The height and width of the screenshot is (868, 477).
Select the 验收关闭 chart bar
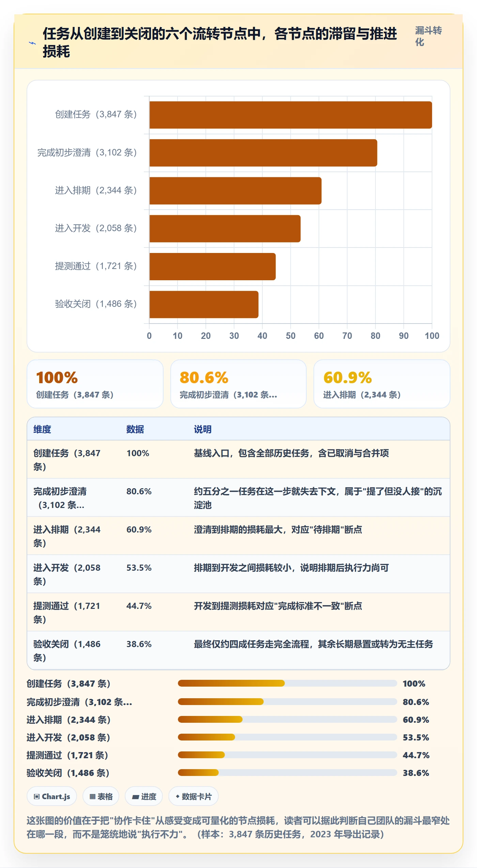204,304
